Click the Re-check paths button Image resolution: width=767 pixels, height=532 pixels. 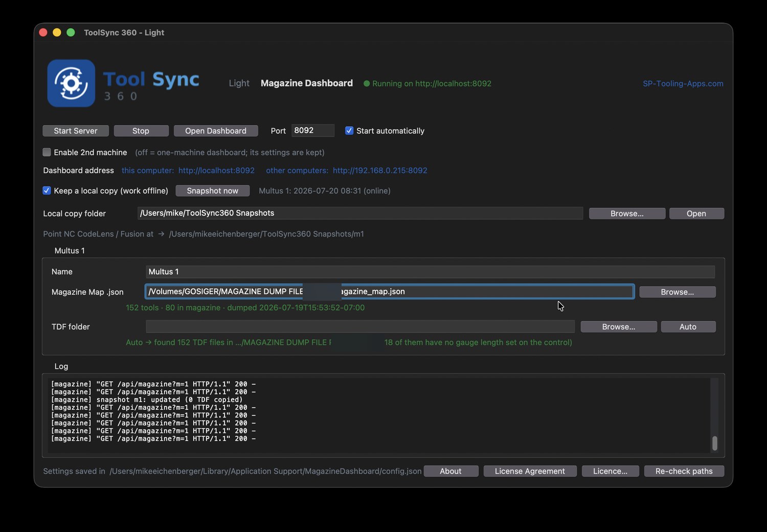(x=684, y=471)
